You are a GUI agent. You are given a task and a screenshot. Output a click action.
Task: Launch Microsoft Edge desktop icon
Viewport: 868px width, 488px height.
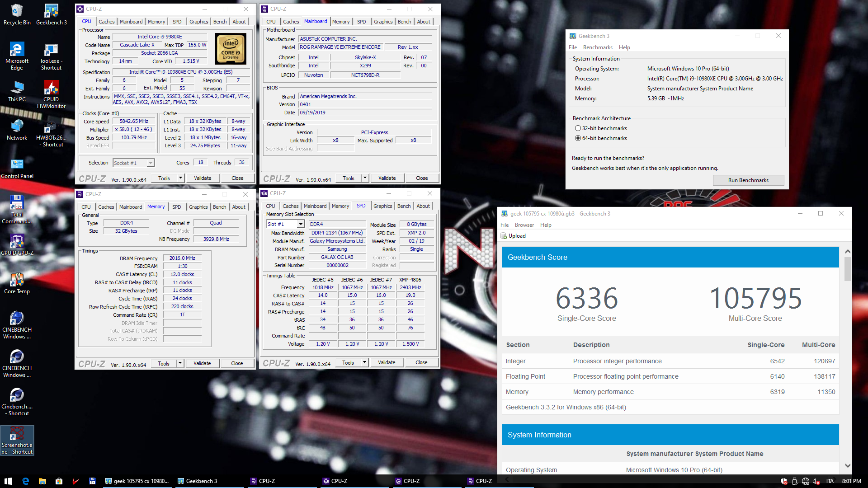pyautogui.click(x=17, y=56)
